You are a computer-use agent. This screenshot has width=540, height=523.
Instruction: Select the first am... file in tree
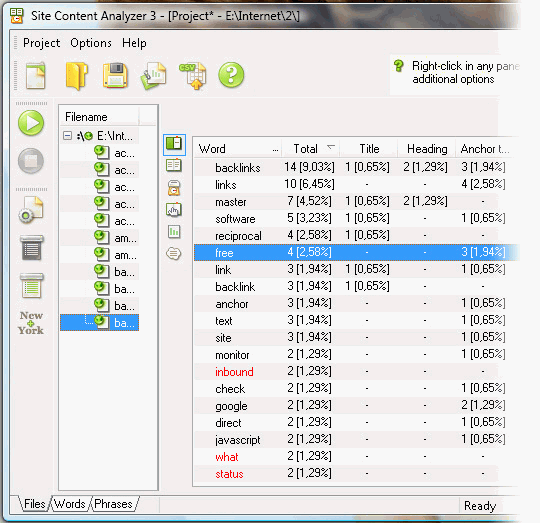click(x=116, y=238)
